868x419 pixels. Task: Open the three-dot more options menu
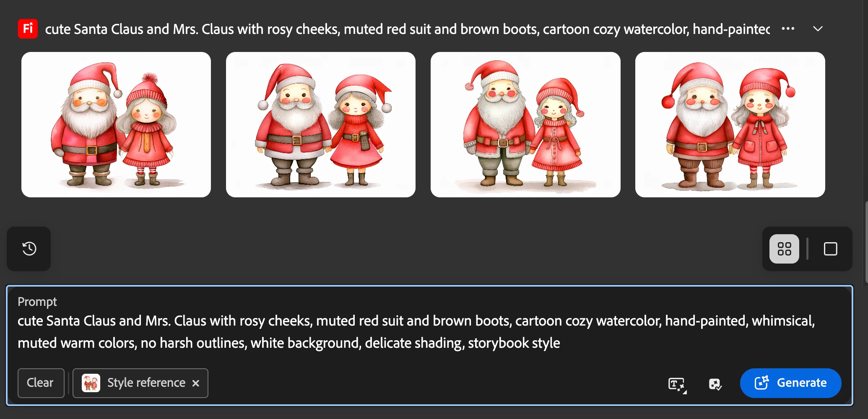(788, 29)
